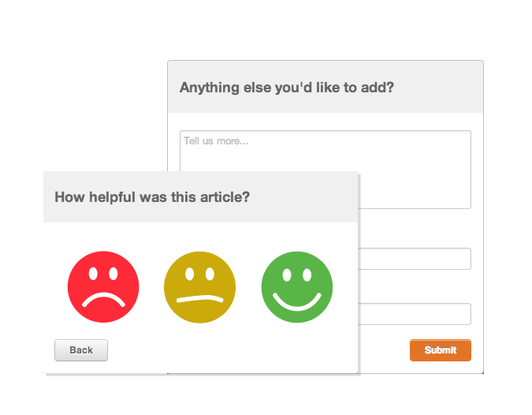Click the 'Anything else you'd like to add?' heading
Image resolution: width=532 pixels, height=415 pixels.
pos(287,88)
